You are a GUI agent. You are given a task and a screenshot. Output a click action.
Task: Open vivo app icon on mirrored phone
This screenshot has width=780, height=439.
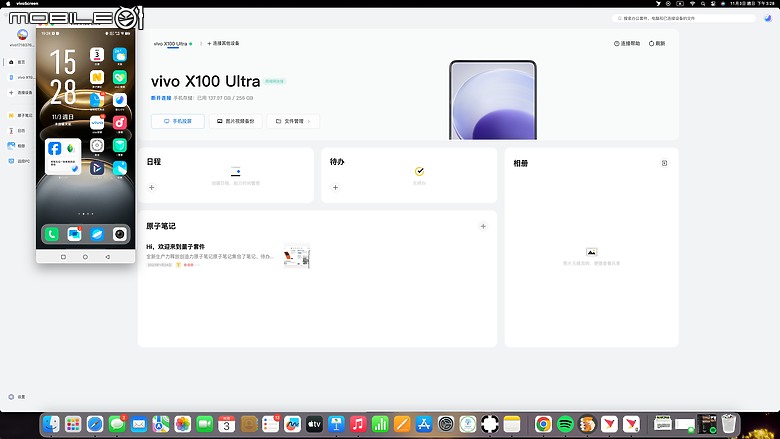click(x=97, y=123)
